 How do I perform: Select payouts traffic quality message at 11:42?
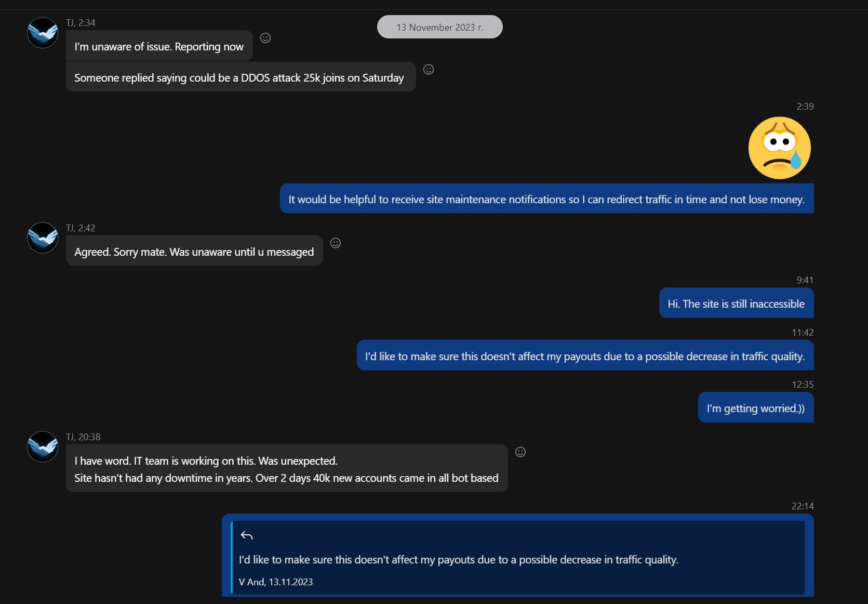(x=585, y=356)
